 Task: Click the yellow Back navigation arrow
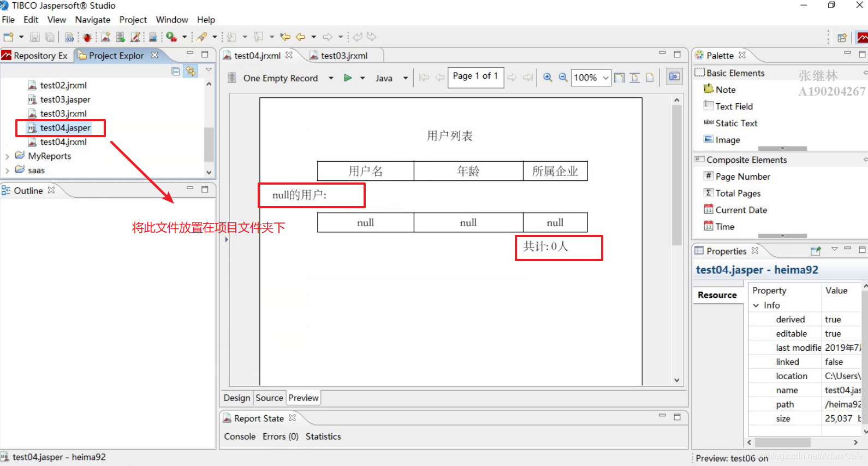tap(301, 37)
